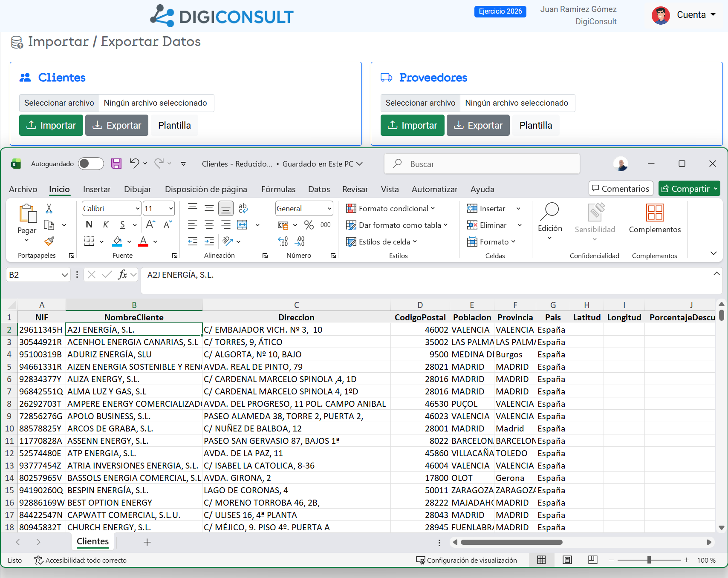This screenshot has height=578, width=728.
Task: Switch to Page Break Preview in status bar
Action: [x=593, y=560]
